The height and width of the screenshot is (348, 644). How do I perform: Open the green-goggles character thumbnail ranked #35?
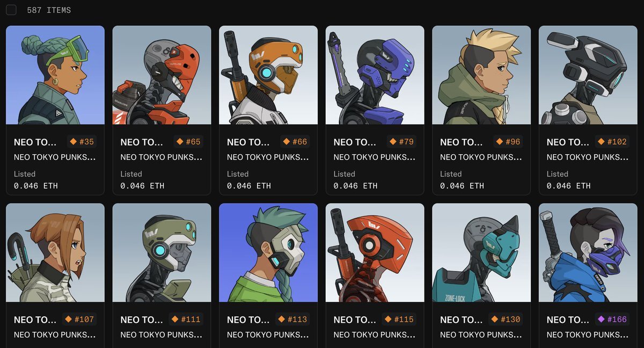pyautogui.click(x=55, y=75)
